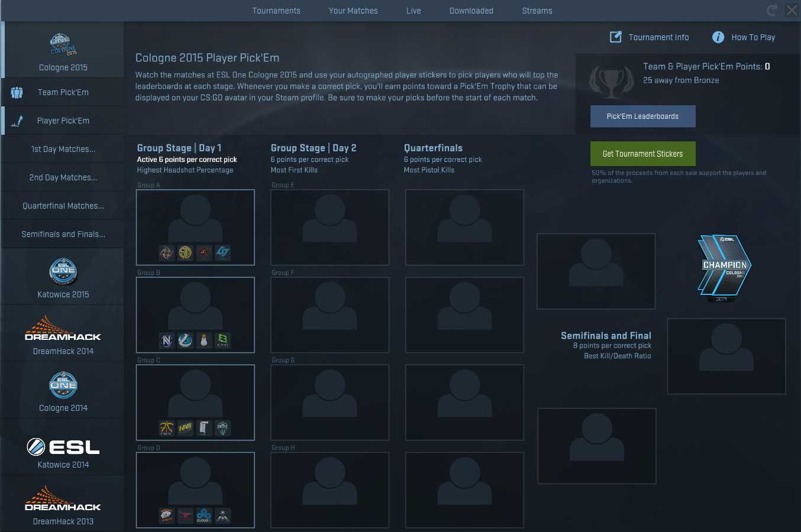Select the Group B player slot
This screenshot has width=801, height=532.
[x=195, y=314]
